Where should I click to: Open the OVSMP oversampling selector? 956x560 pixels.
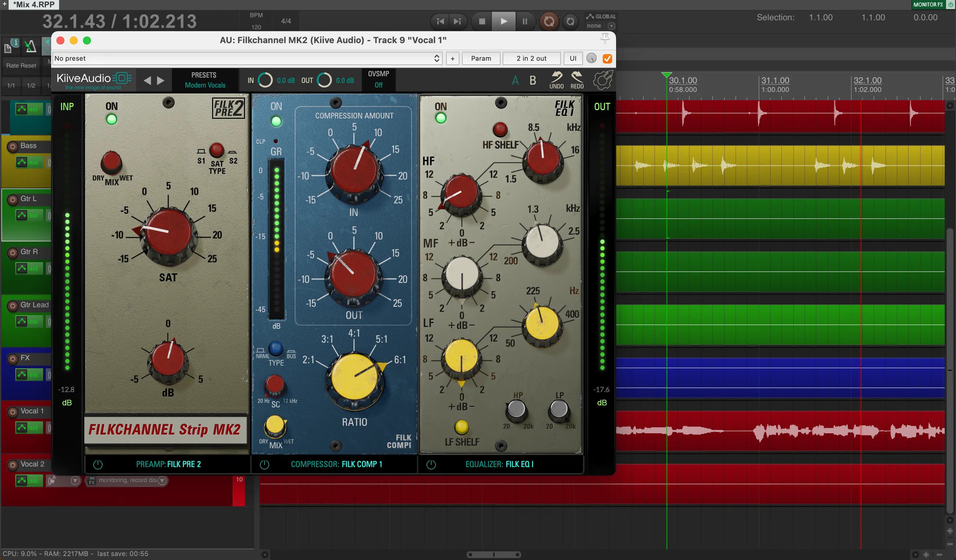click(x=378, y=80)
